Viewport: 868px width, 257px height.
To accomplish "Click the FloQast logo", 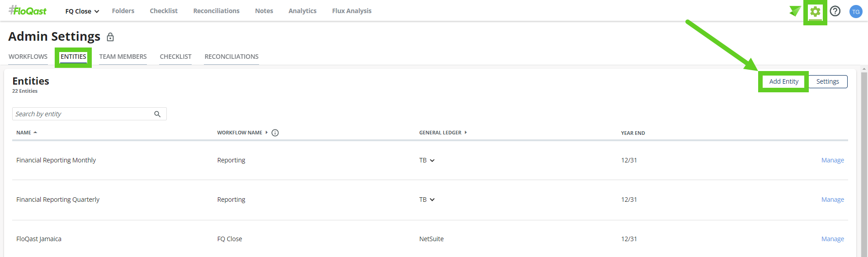I will [28, 10].
